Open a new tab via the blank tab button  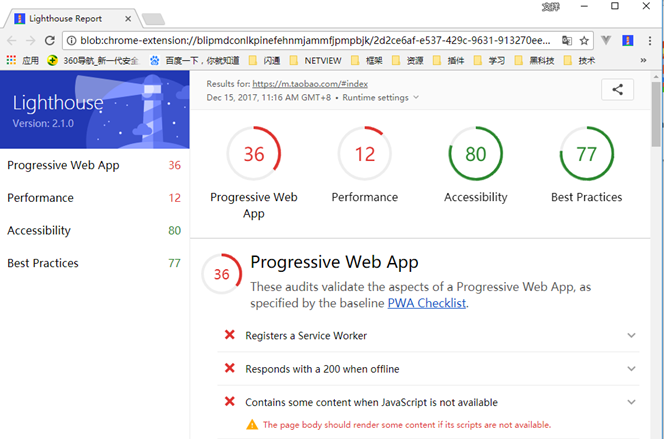[153, 19]
